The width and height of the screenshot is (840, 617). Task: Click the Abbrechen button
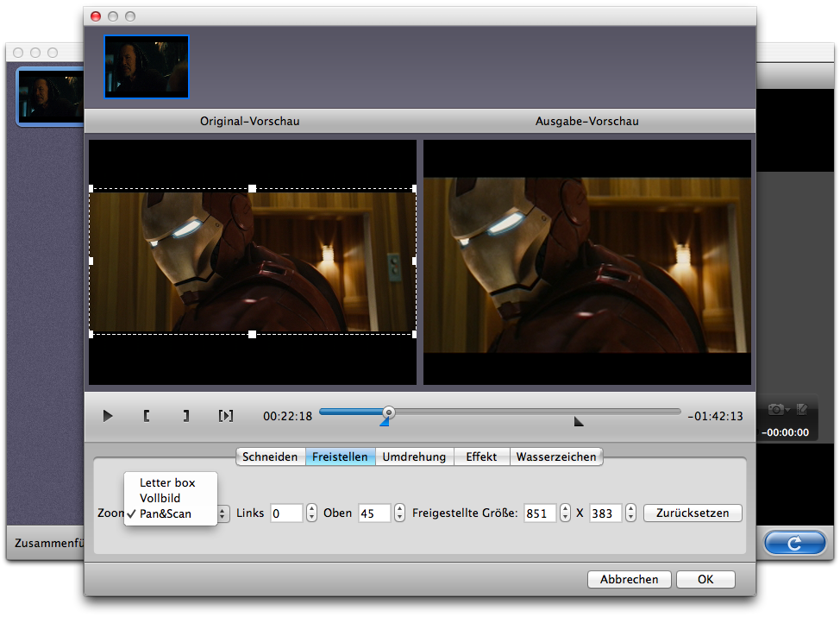pyautogui.click(x=629, y=579)
